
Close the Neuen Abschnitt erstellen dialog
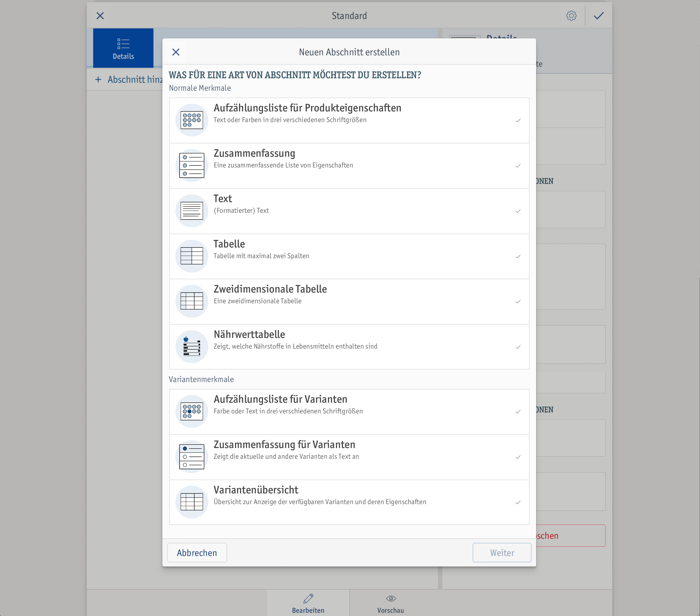tap(176, 52)
